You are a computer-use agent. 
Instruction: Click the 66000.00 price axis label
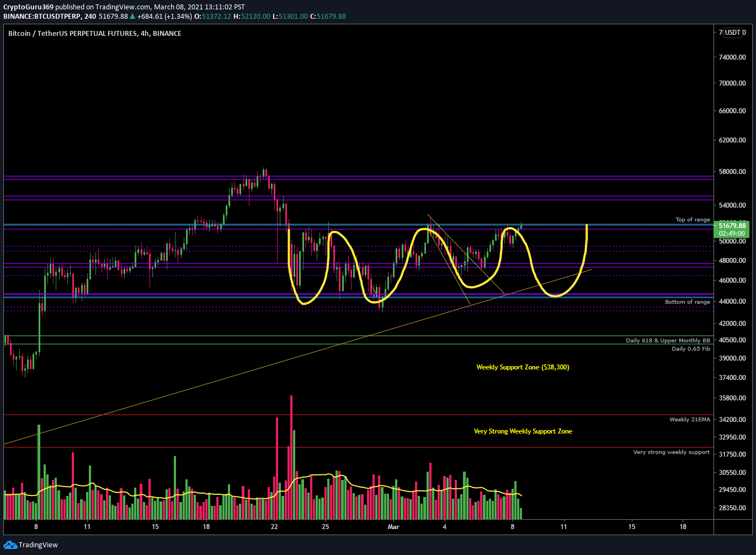coord(732,111)
